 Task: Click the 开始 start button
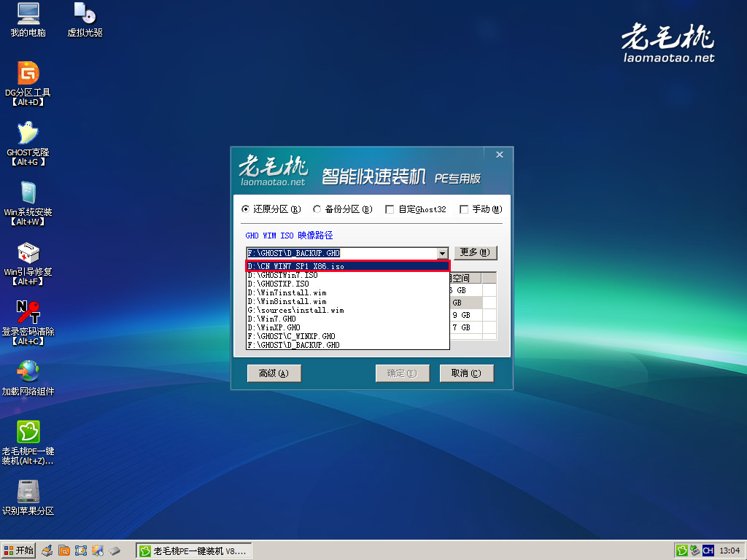(18, 551)
